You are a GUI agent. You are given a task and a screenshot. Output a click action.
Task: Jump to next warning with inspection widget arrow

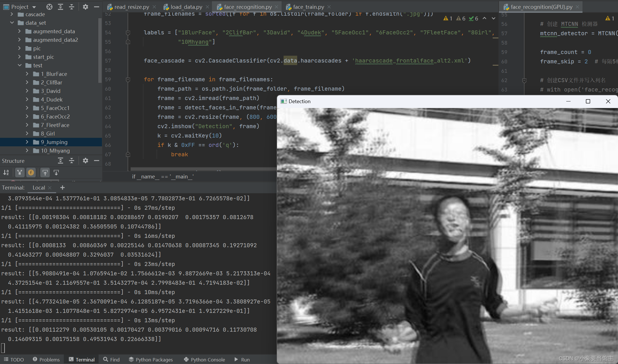point(494,18)
